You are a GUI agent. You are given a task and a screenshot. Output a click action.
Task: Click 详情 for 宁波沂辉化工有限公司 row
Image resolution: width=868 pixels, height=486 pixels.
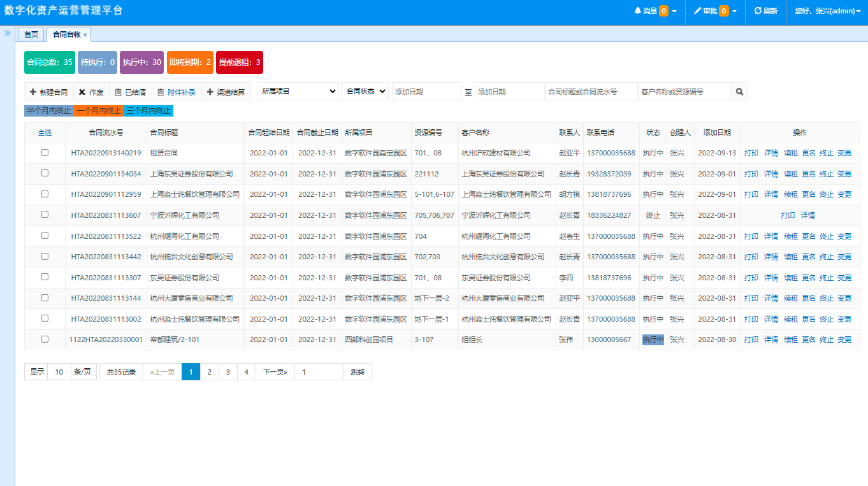(808, 215)
